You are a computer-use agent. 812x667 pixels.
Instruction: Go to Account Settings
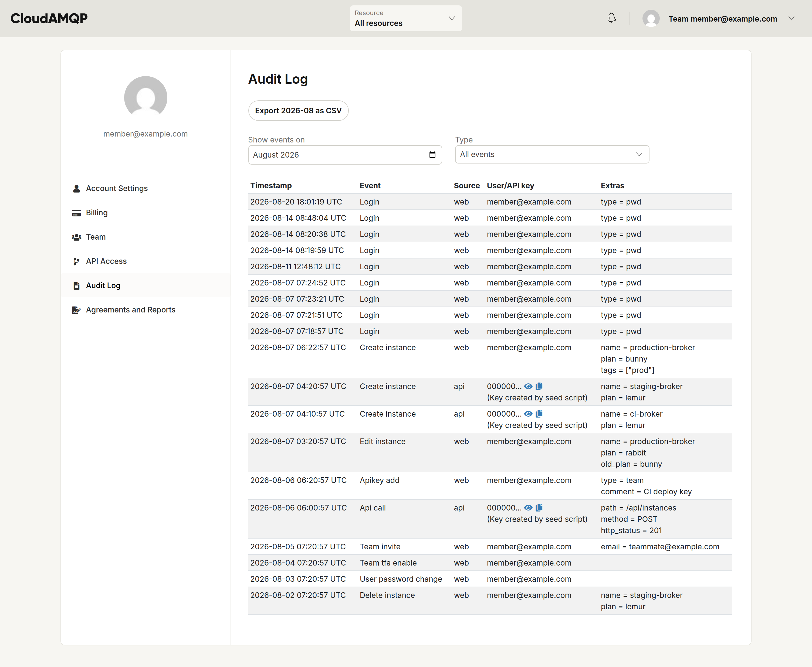tap(117, 188)
